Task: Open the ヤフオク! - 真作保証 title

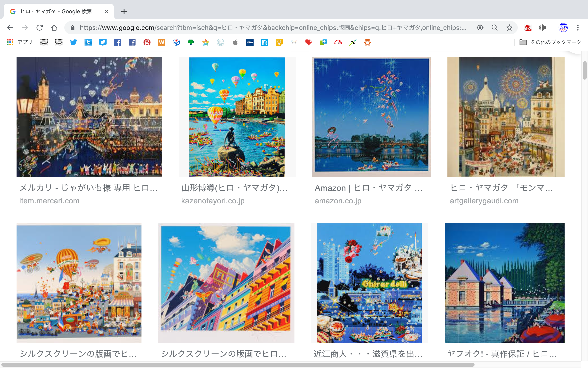Action: pyautogui.click(x=502, y=354)
